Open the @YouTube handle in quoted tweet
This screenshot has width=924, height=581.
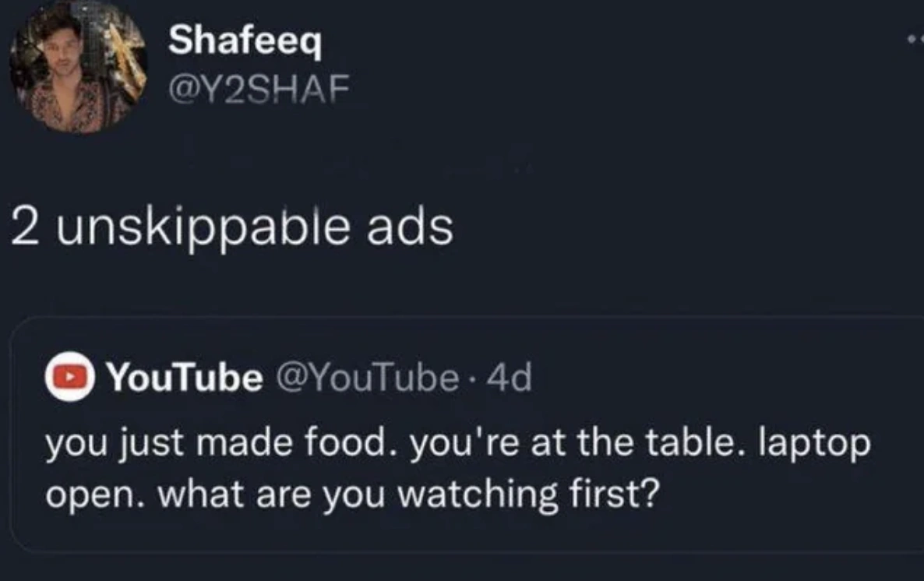pyautogui.click(x=366, y=379)
